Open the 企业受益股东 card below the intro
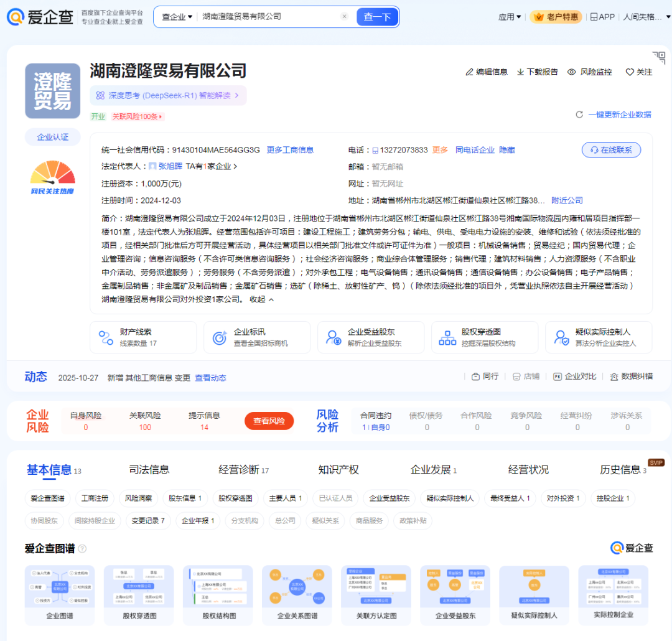 point(371,337)
